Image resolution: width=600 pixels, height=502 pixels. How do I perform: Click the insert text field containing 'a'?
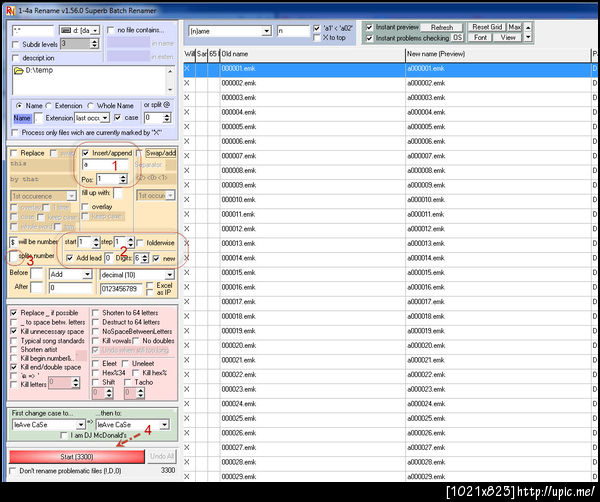(105, 165)
